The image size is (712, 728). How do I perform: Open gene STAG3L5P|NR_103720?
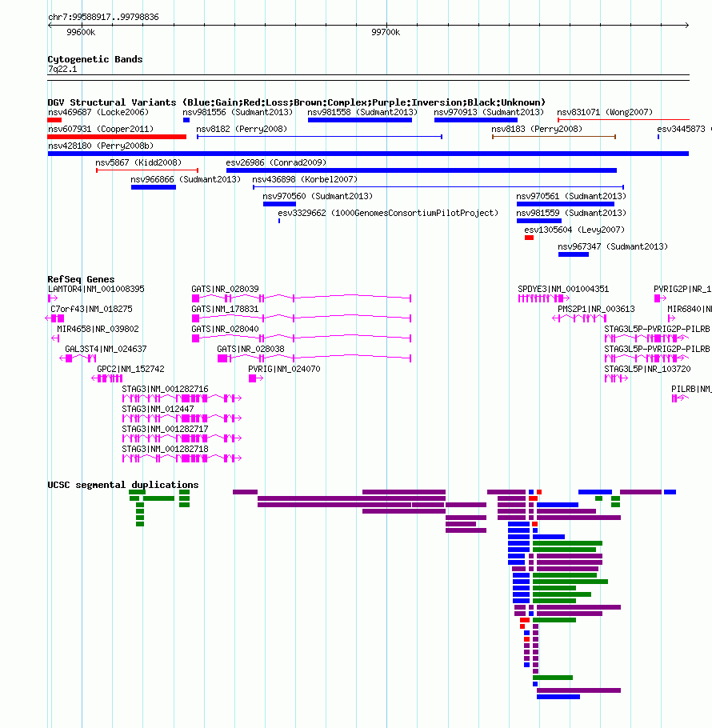[x=647, y=369]
